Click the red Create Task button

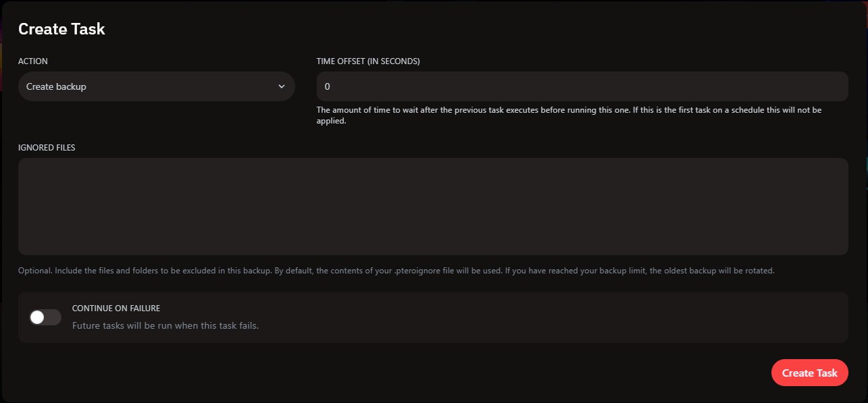point(810,373)
